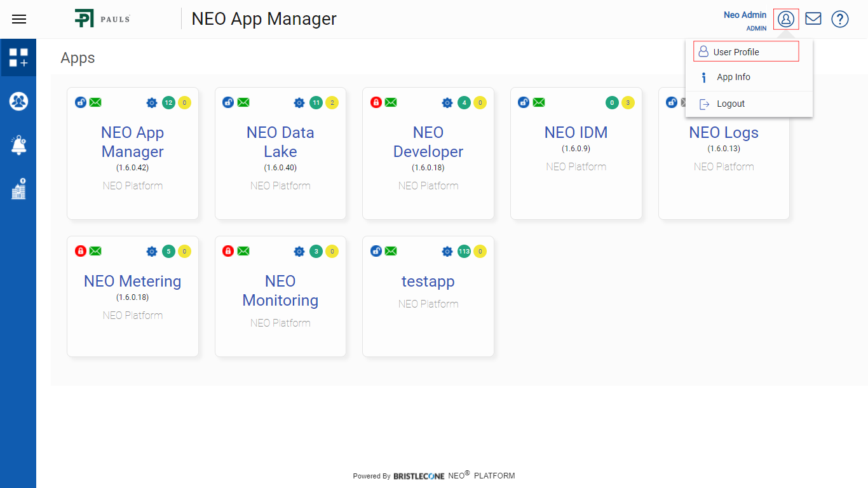This screenshot has height=488, width=868.
Task: Click green mail icon on NEO Metering card
Action: click(95, 251)
